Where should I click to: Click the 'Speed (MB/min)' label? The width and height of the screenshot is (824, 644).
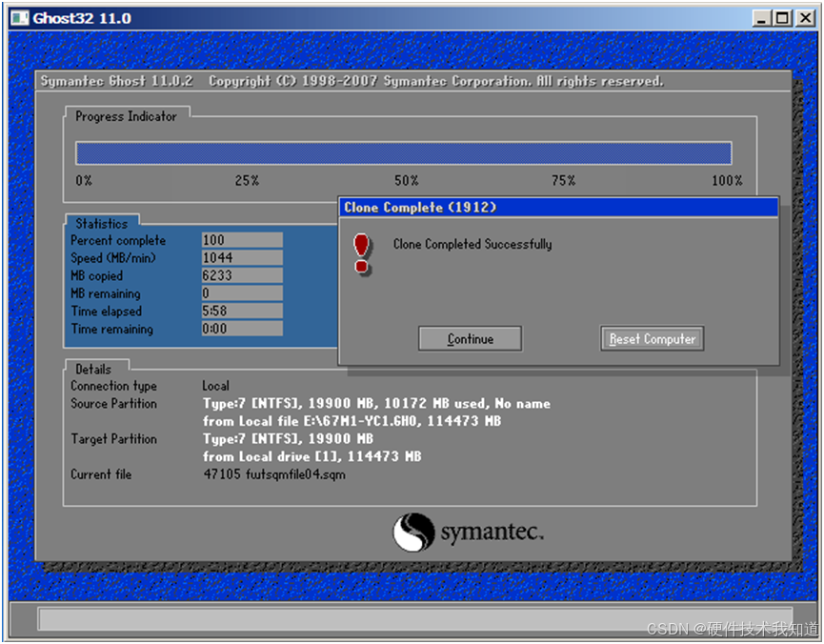click(113, 258)
